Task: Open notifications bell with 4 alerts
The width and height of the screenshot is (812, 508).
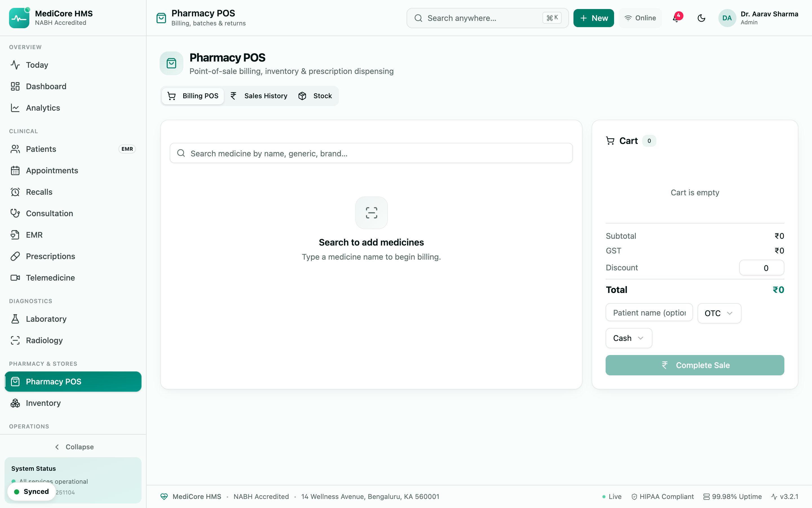Action: click(676, 18)
